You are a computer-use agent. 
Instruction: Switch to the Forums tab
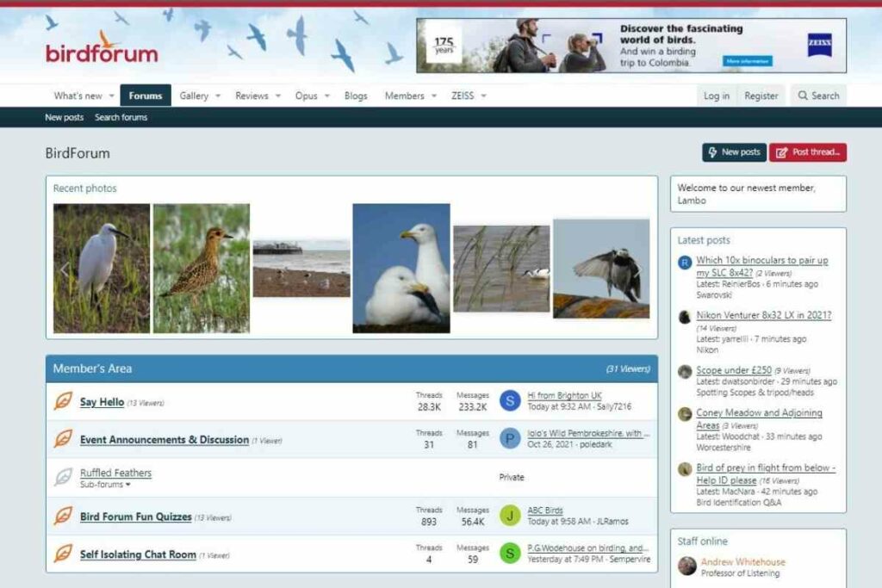(x=145, y=96)
